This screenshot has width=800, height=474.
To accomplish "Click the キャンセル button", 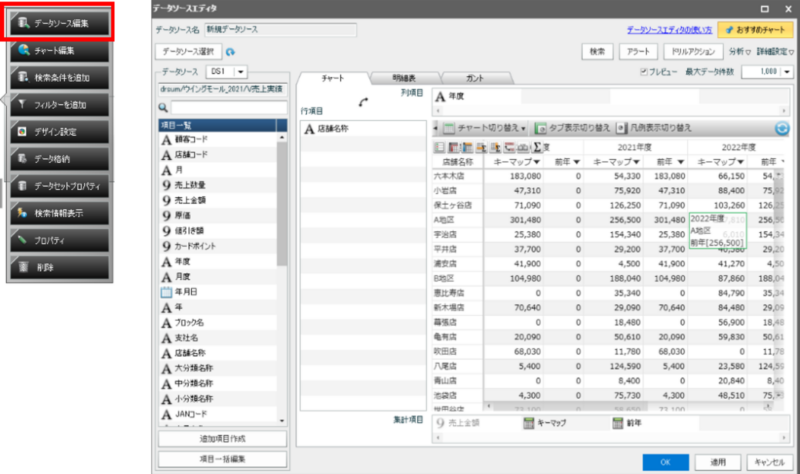I will point(769,462).
